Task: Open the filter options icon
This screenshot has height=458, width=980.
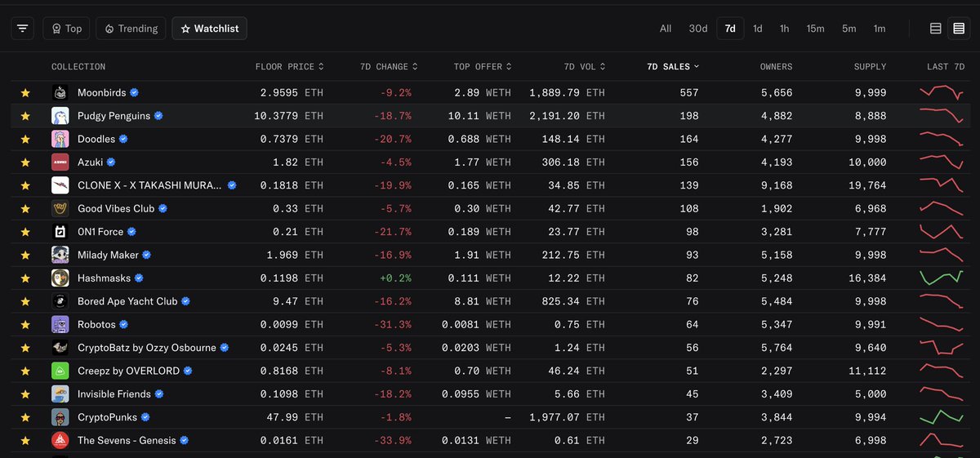Action: tap(23, 29)
